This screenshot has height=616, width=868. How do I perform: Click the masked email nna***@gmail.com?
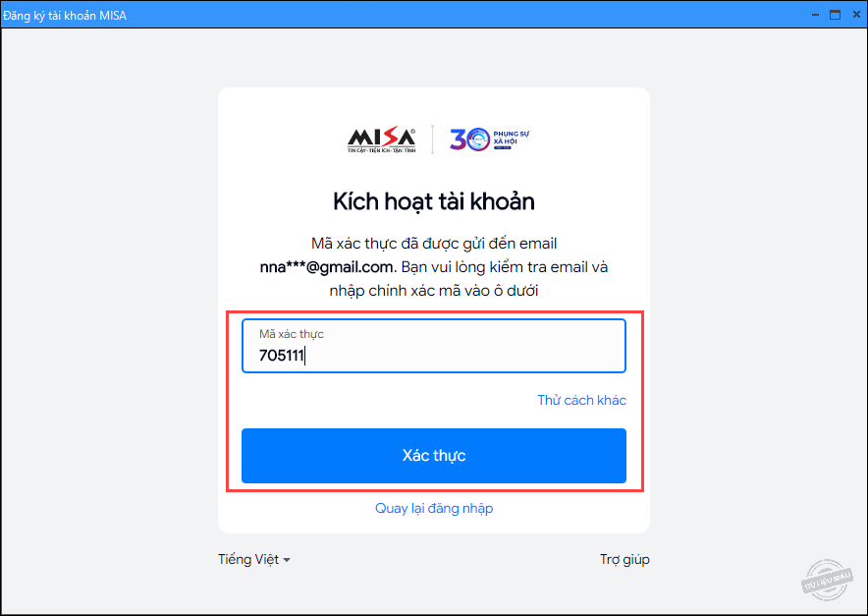(328, 267)
